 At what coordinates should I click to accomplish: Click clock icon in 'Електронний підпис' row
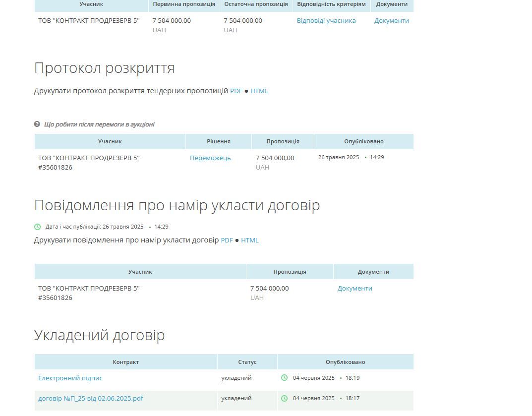coord(285,378)
